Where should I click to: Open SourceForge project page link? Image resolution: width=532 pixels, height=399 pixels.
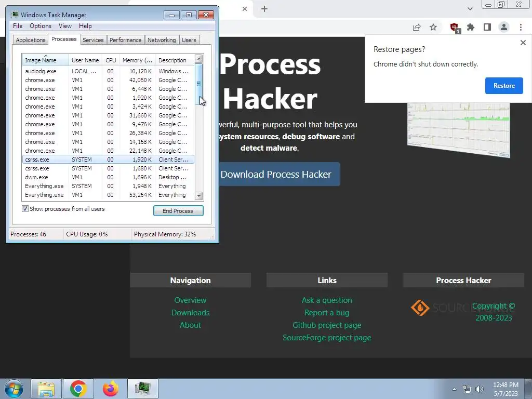(327, 338)
